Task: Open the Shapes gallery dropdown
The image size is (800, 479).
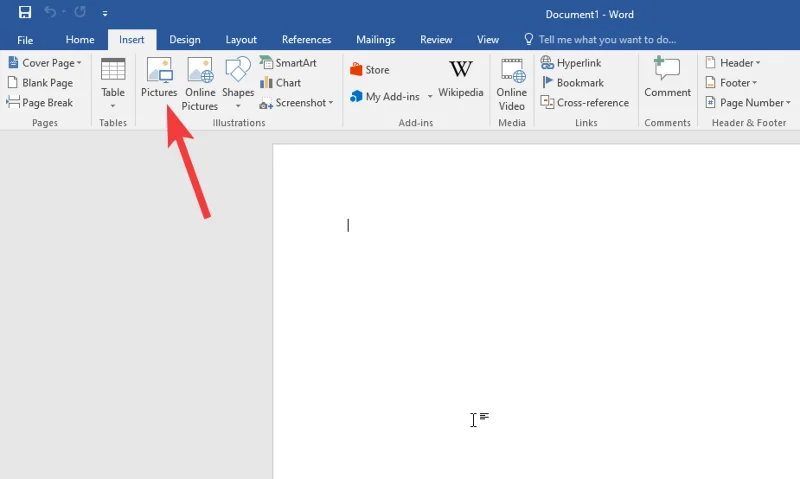Action: tap(238, 84)
